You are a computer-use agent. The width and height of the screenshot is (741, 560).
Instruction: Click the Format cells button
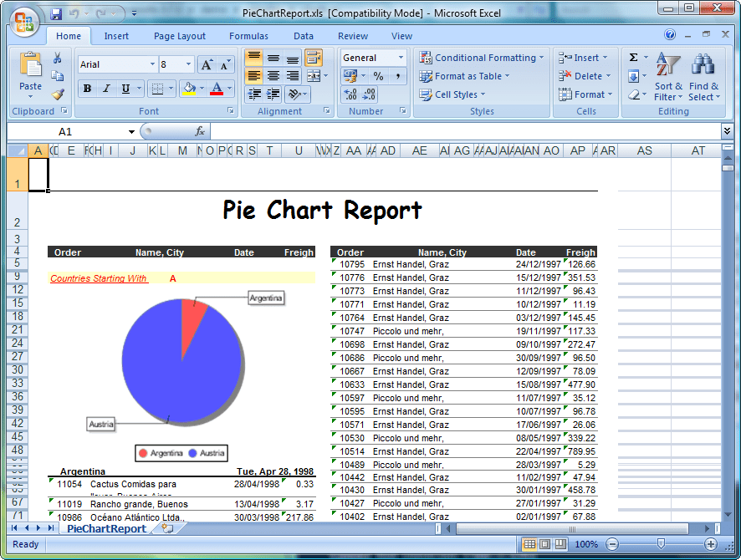585,94
